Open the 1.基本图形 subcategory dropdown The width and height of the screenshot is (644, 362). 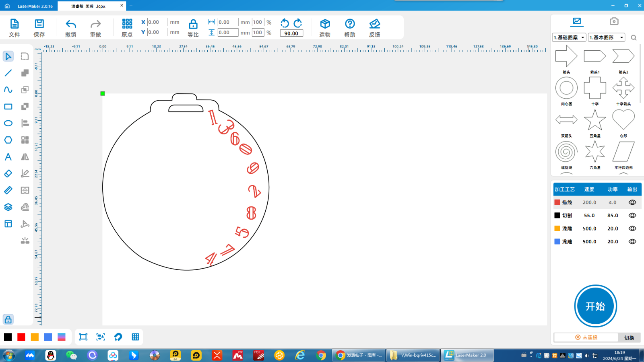click(606, 37)
